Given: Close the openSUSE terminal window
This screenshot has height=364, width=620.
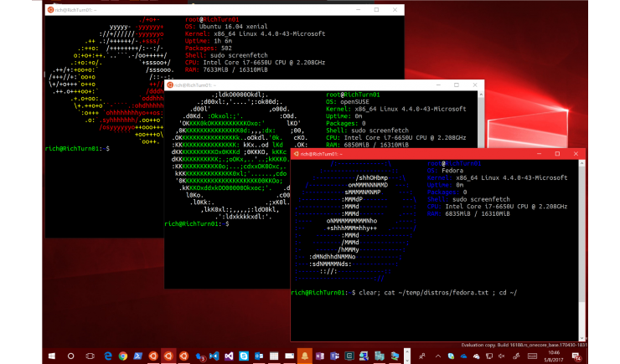Looking at the screenshot, I should [x=473, y=86].
